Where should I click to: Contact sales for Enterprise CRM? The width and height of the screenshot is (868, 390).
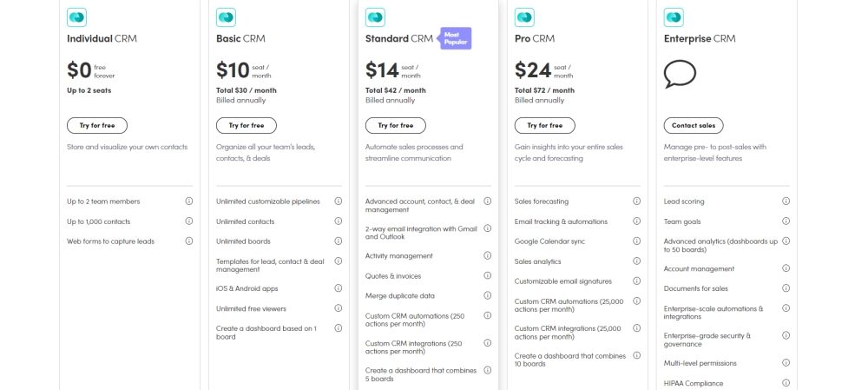693,125
